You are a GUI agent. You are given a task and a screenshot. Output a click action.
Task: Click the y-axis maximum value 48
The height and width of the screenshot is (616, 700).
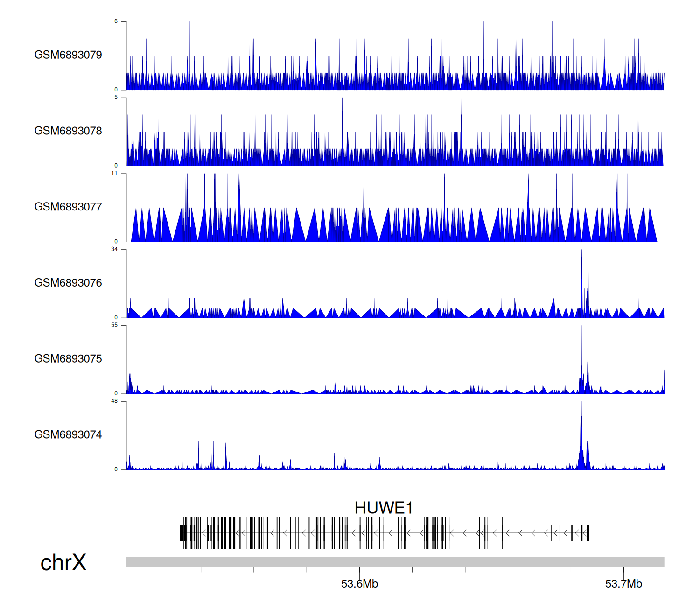pyautogui.click(x=114, y=401)
